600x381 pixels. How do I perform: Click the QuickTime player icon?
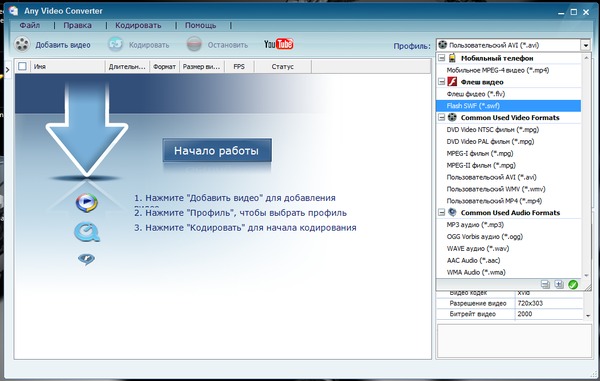pos(87,232)
